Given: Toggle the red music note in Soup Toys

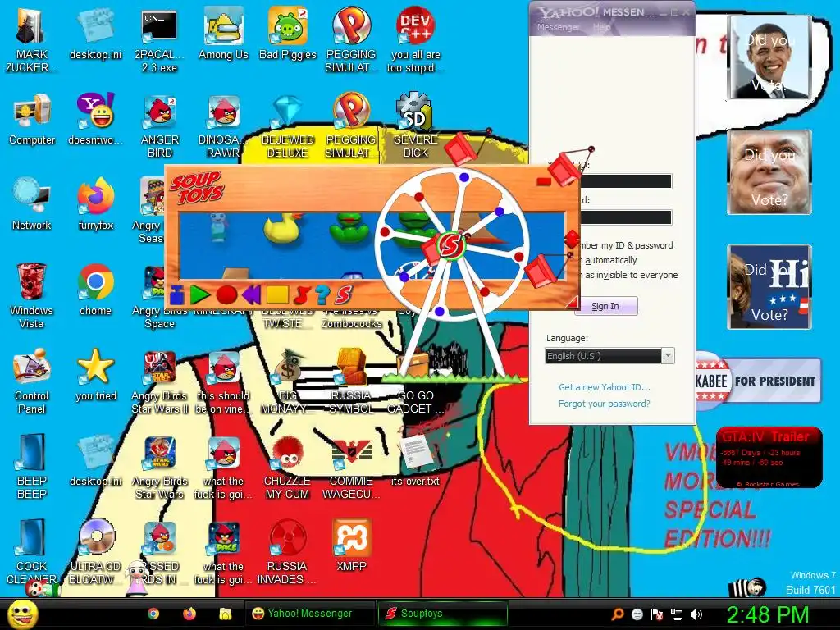Looking at the screenshot, I should click(x=302, y=294).
